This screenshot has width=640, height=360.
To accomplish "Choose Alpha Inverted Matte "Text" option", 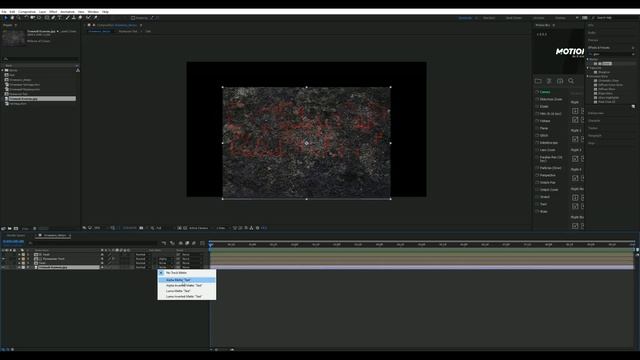I will [187, 286].
